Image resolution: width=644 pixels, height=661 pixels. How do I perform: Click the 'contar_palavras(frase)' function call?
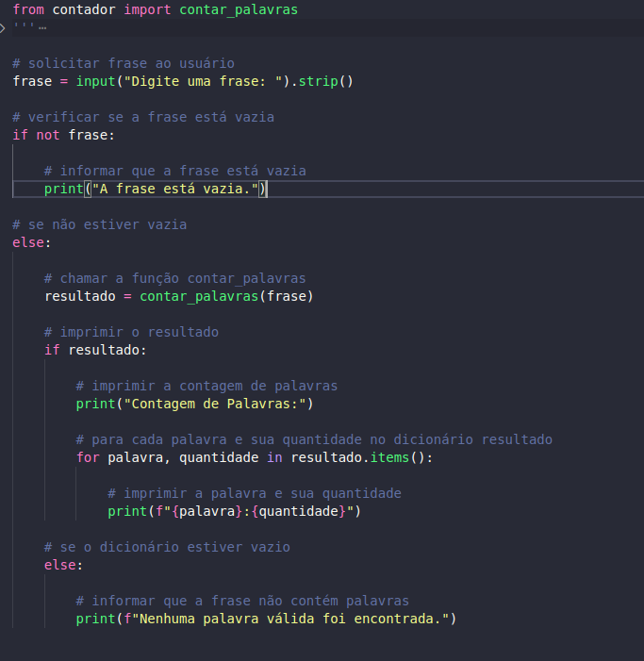226,296
